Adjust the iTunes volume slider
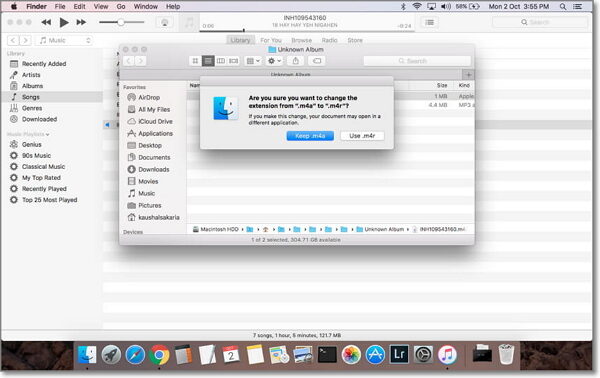This screenshot has height=378, width=600. pyautogui.click(x=121, y=22)
